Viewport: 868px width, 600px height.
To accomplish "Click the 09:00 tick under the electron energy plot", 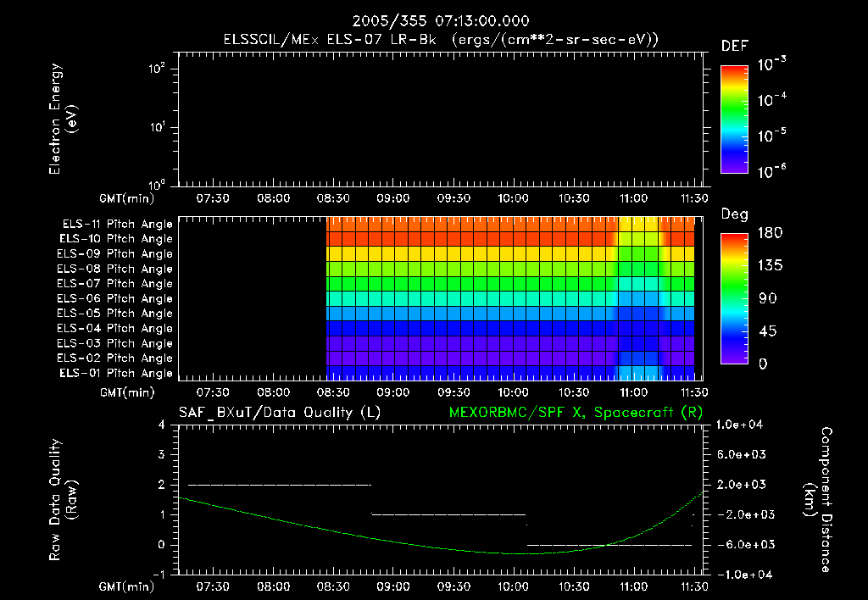I will (x=393, y=198).
